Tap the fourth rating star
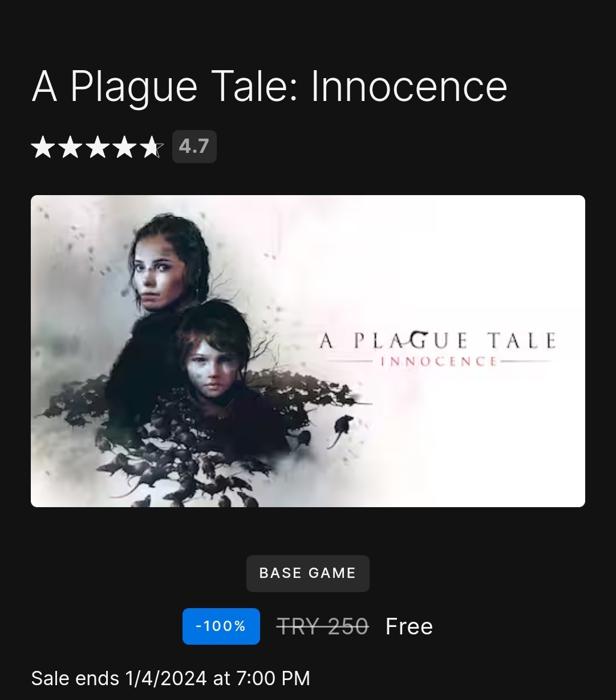The image size is (616, 700). coord(124,147)
